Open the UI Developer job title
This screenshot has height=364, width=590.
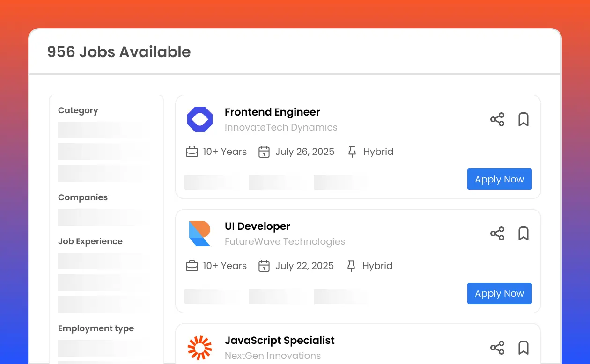pyautogui.click(x=258, y=226)
